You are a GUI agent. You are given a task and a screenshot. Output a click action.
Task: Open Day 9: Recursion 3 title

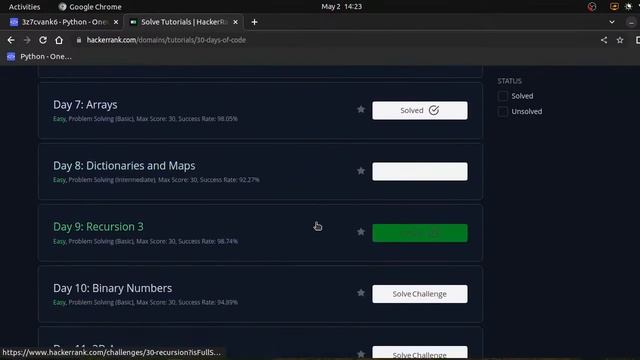click(x=98, y=227)
